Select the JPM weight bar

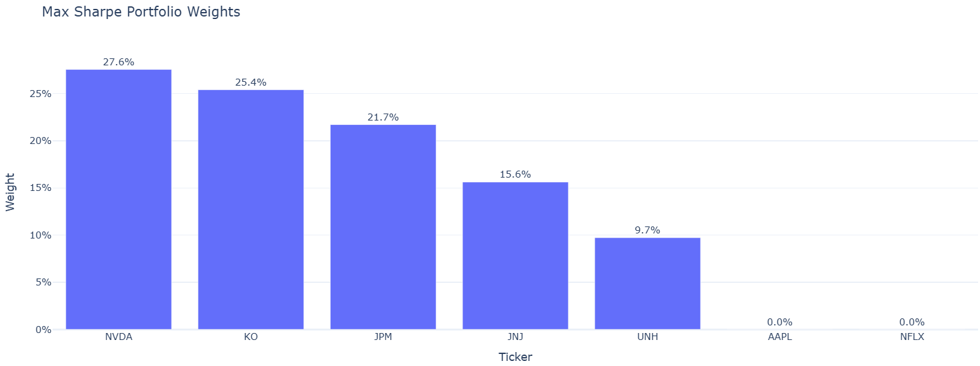point(383,227)
